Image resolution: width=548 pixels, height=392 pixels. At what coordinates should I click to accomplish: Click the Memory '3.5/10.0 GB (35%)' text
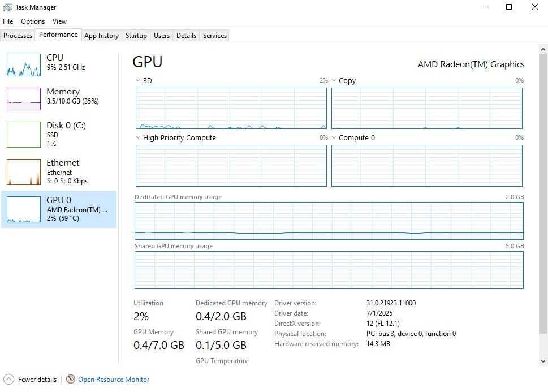pyautogui.click(x=73, y=101)
